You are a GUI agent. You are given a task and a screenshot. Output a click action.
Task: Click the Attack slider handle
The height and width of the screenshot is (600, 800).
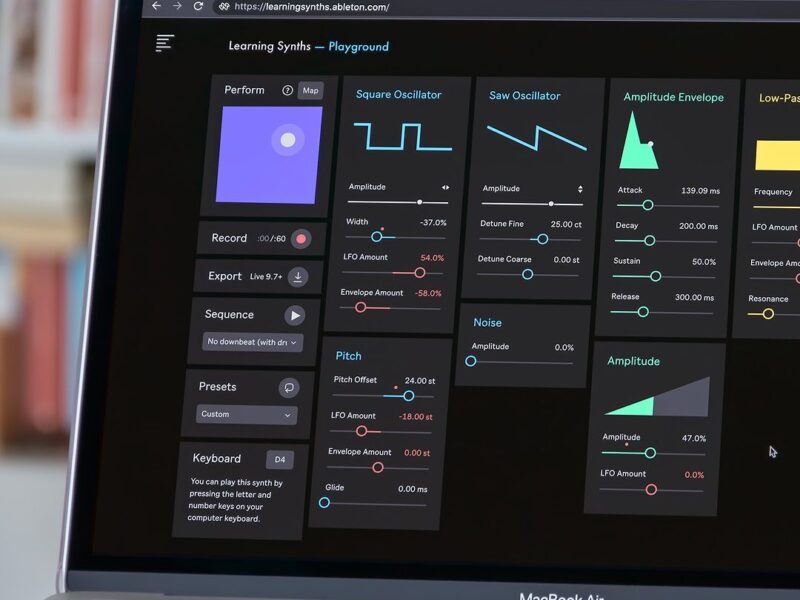tap(647, 206)
